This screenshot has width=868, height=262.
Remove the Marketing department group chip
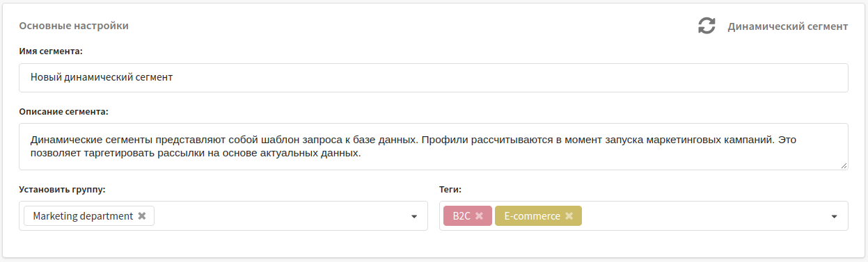tap(142, 216)
